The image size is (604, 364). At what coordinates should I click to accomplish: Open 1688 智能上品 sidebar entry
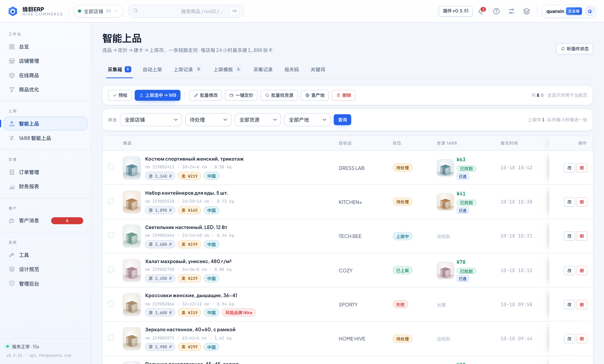45,138
